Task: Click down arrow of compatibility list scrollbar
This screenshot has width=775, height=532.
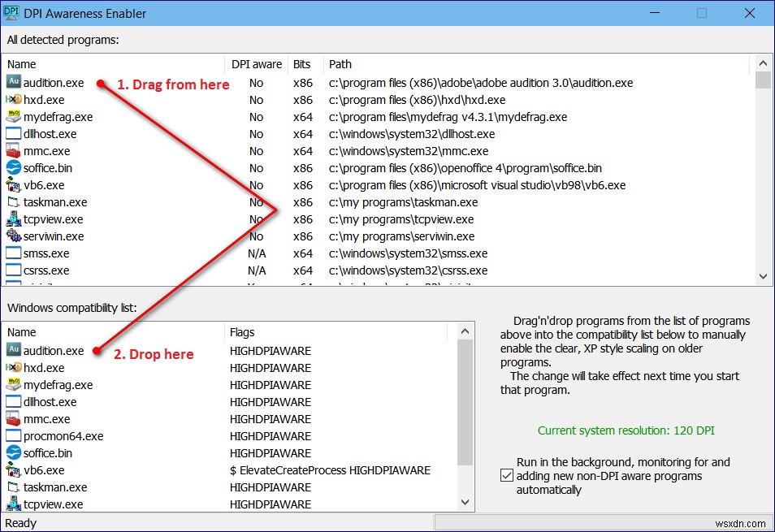Action: (465, 503)
